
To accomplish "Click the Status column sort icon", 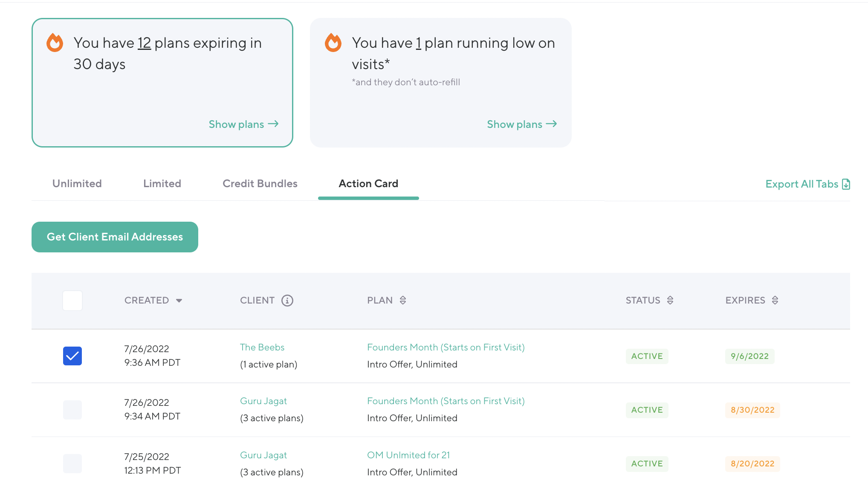I will point(670,301).
